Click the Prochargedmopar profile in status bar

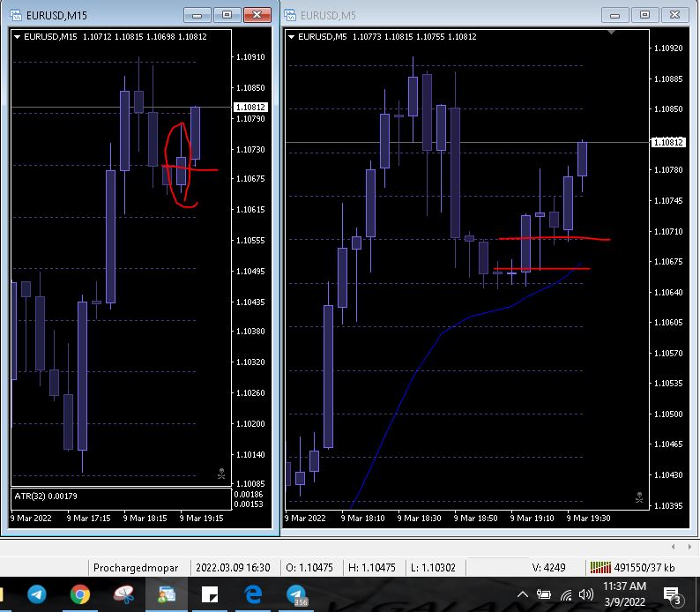point(136,568)
